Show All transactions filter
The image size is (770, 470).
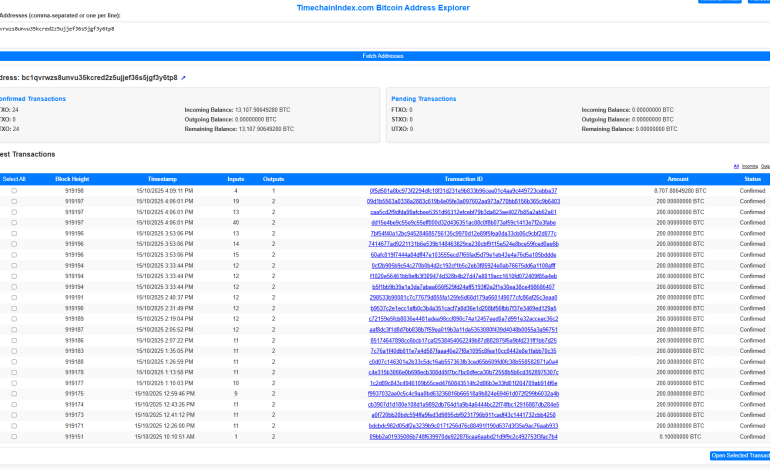click(736, 167)
